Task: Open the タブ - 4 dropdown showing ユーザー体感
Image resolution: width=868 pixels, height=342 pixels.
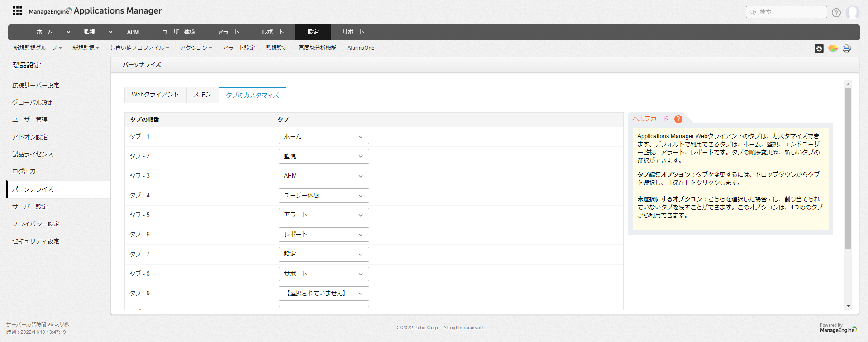Action: [324, 196]
